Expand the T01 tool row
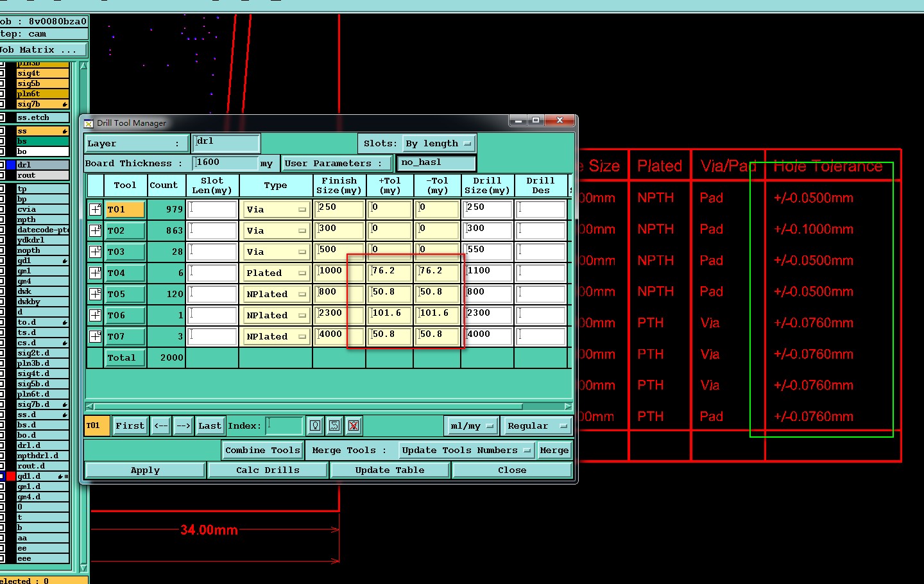 pyautogui.click(x=95, y=209)
